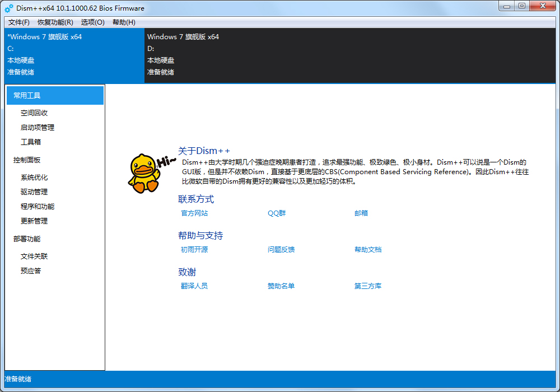
Task: Close the Dism++ window
Action: click(x=543, y=6)
